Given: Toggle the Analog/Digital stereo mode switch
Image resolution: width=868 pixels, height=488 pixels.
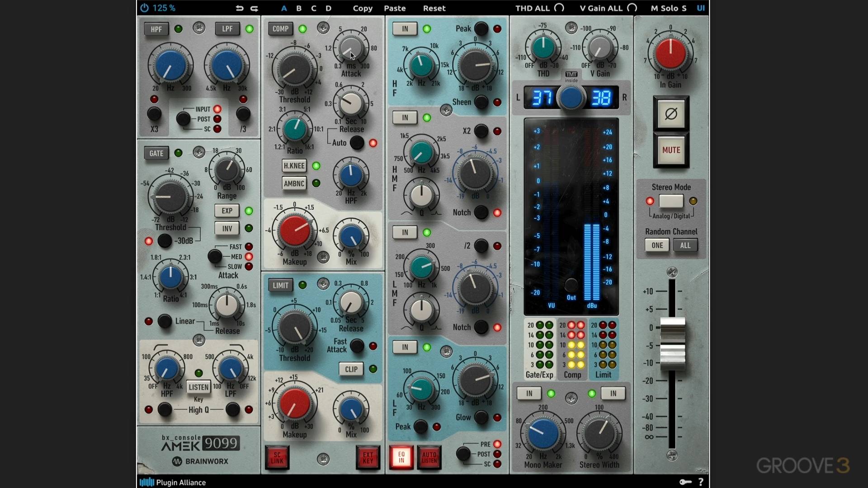Looking at the screenshot, I should click(x=671, y=201).
